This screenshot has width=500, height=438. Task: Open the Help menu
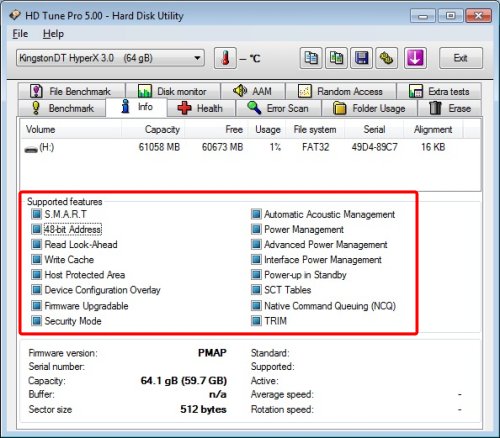(x=53, y=34)
